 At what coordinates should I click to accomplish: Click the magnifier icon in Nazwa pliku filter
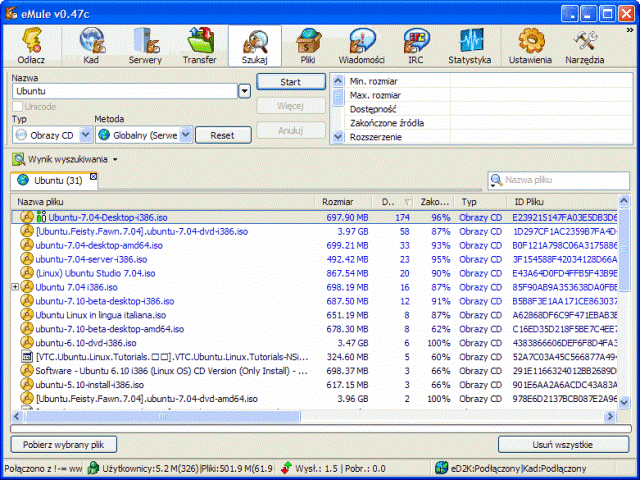tap(496, 179)
